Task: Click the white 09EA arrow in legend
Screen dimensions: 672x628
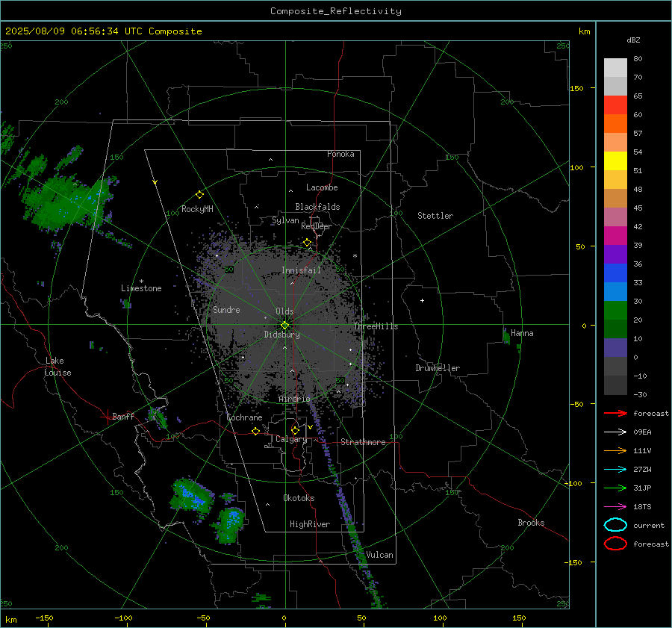Action: tap(615, 432)
